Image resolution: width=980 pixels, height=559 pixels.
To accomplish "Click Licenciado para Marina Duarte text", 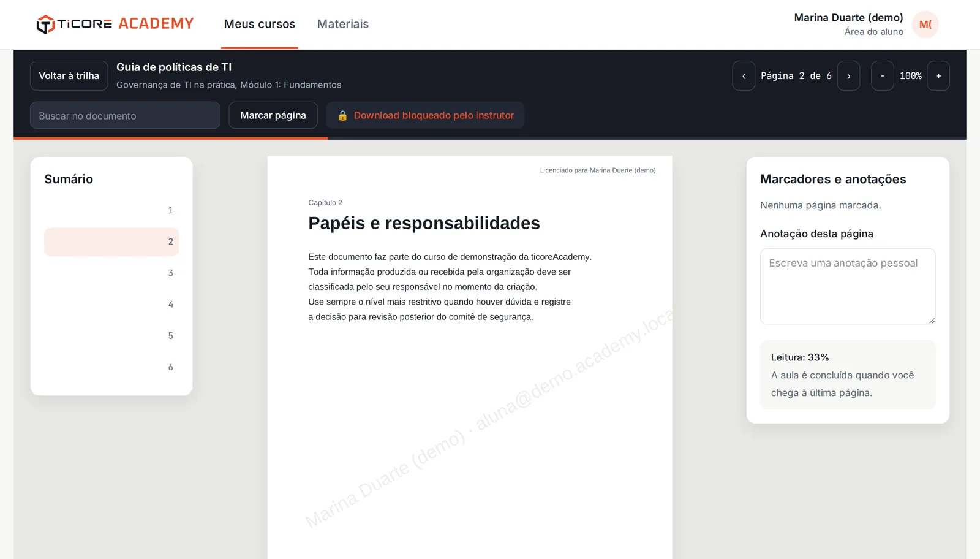I will 598,170.
